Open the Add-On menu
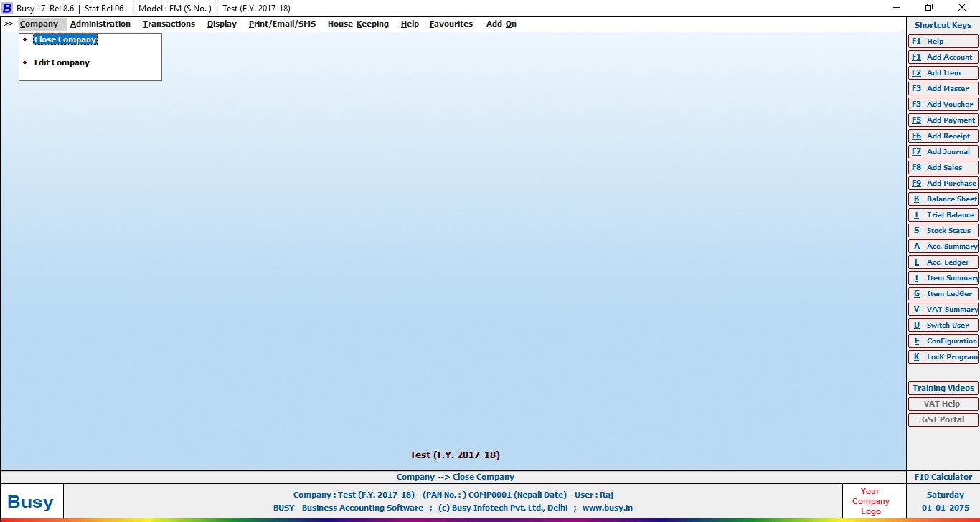The width and height of the screenshot is (980, 522). point(501,24)
